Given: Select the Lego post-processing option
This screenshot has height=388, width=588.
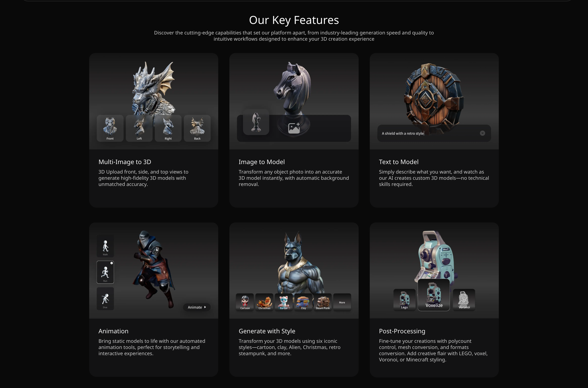Looking at the screenshot, I should 404,300.
